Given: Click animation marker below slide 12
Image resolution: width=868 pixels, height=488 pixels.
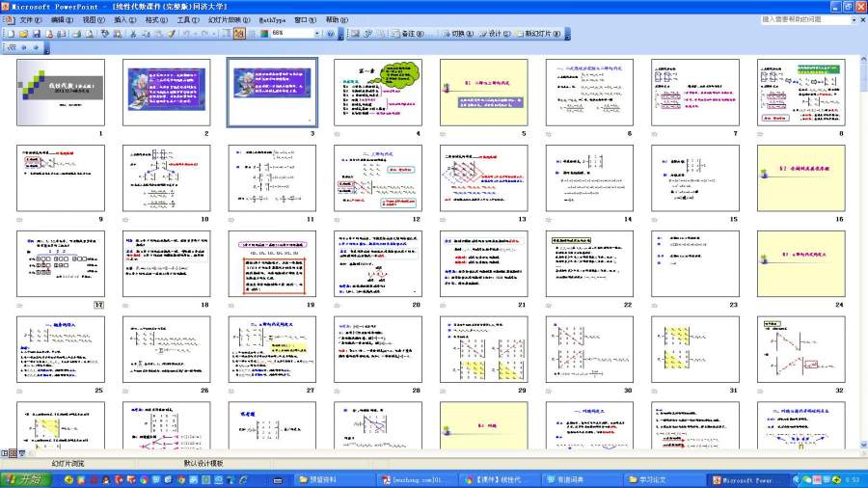Looking at the screenshot, I should click(x=338, y=220).
